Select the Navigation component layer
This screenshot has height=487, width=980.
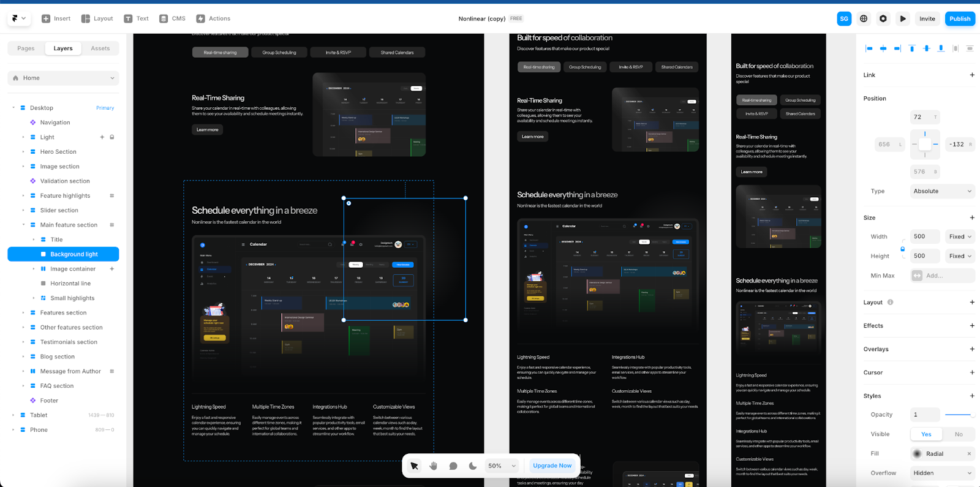[x=55, y=123]
